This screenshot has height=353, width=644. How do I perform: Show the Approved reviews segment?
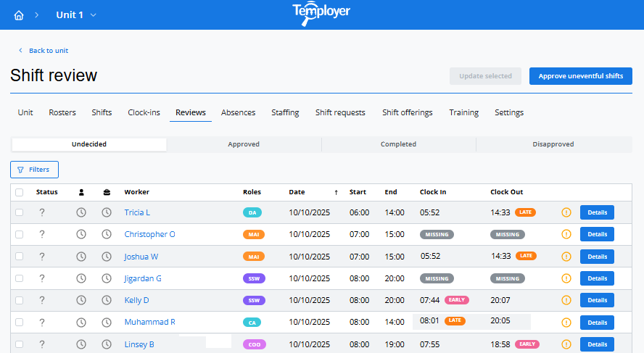click(244, 144)
